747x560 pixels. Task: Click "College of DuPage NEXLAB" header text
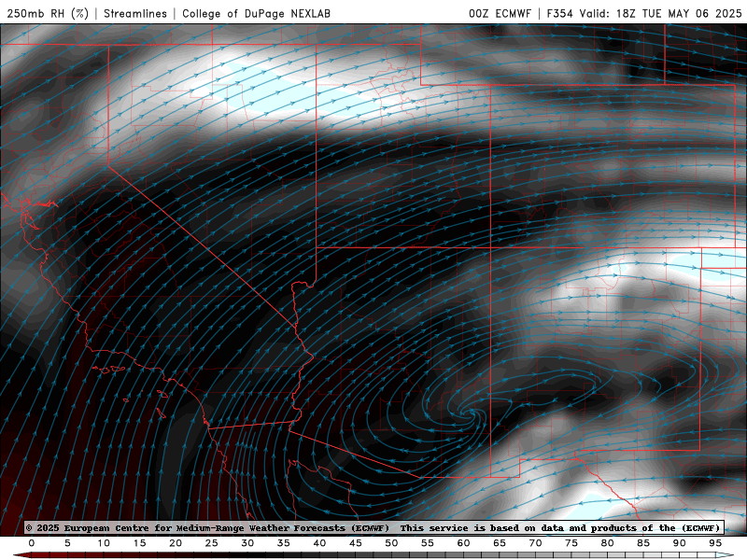(256, 13)
